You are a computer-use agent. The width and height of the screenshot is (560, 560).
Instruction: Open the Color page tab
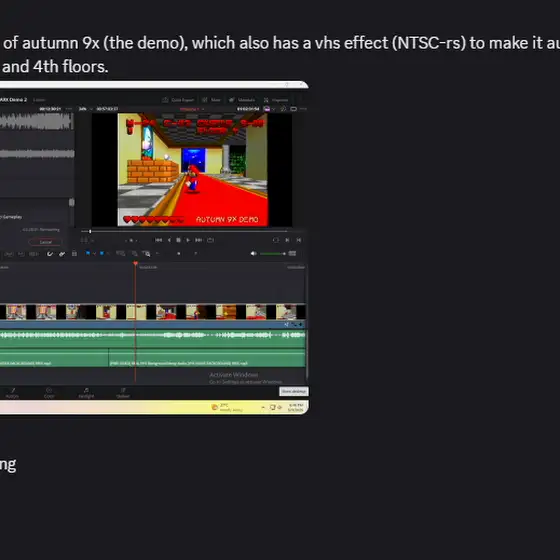coord(49,393)
